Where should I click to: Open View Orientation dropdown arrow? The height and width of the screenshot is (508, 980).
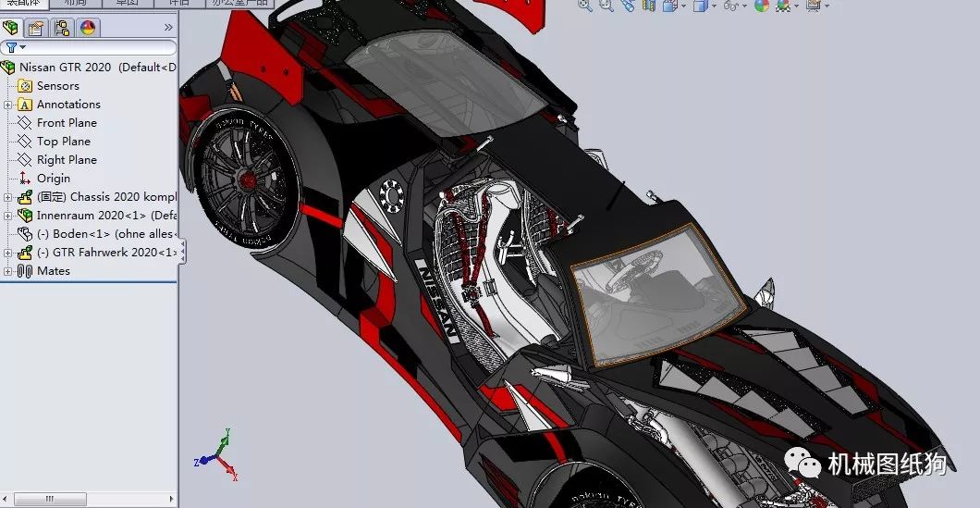click(683, 6)
